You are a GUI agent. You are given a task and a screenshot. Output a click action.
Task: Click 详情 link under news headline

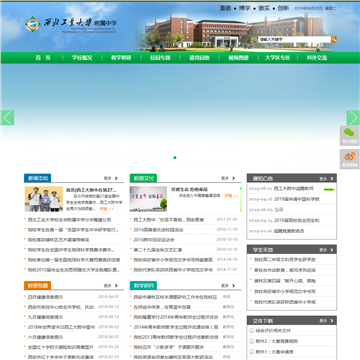coord(106,209)
